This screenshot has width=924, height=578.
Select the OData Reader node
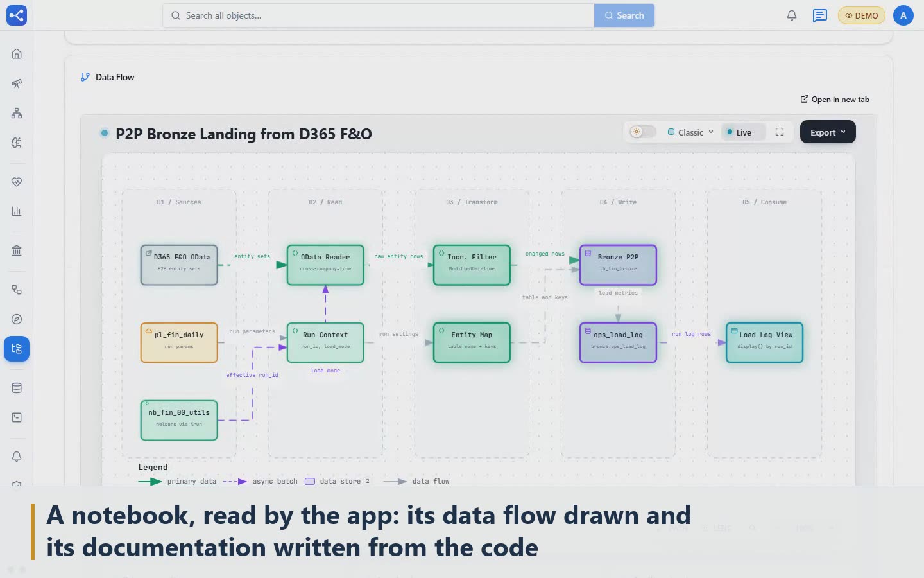pos(325,265)
